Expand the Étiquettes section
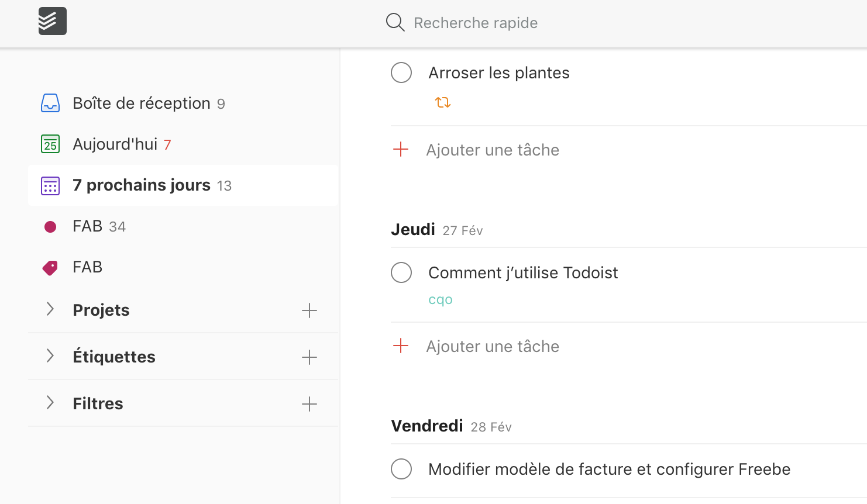This screenshot has width=867, height=504. [x=50, y=356]
